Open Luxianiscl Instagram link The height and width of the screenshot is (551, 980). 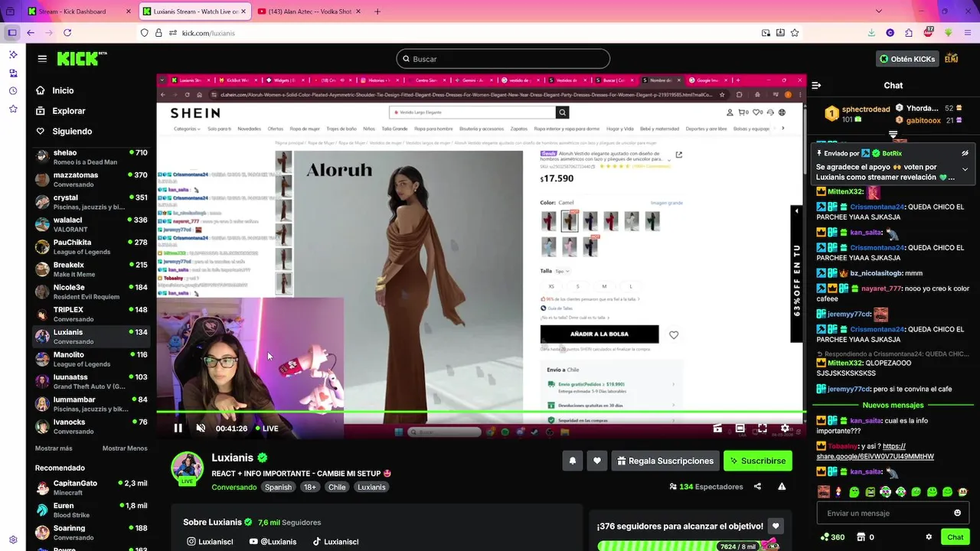point(210,542)
